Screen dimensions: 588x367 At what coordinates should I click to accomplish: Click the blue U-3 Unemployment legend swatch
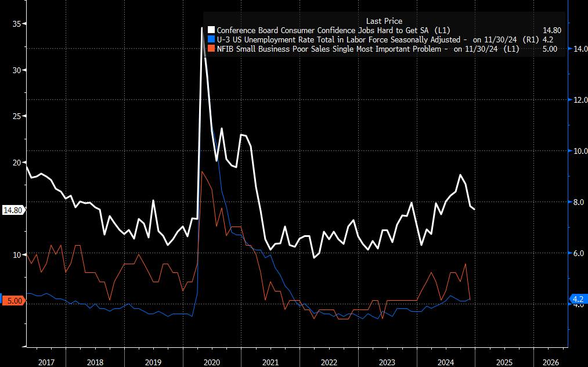211,39
